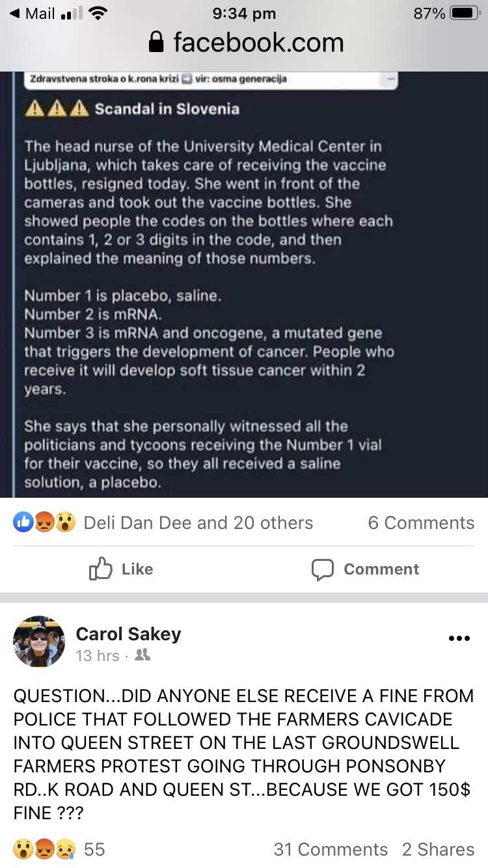Image resolution: width=488 pixels, height=868 pixels.
Task: Open the 31 Comments thread
Action: [x=331, y=849]
